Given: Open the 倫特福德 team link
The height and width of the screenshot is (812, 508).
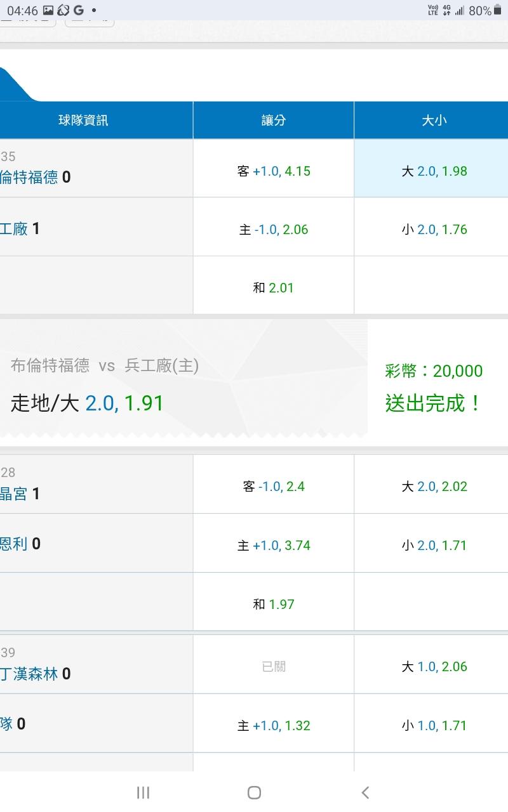Looking at the screenshot, I should [29, 178].
